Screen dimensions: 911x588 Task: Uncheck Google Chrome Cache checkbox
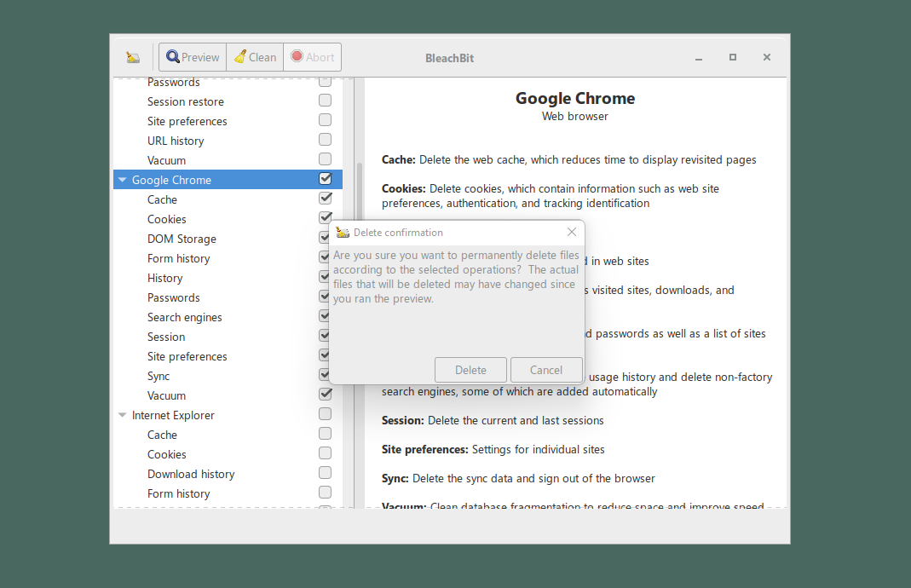pos(326,198)
